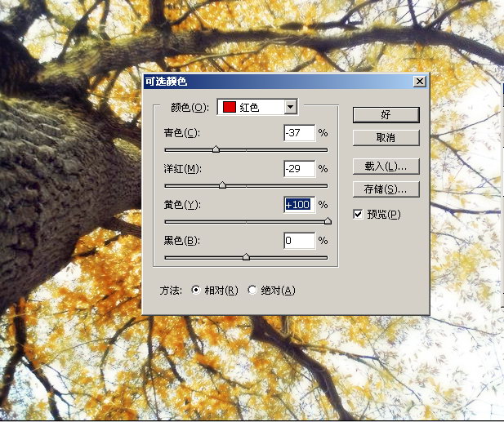Click the 青色(C): label text

(182, 132)
